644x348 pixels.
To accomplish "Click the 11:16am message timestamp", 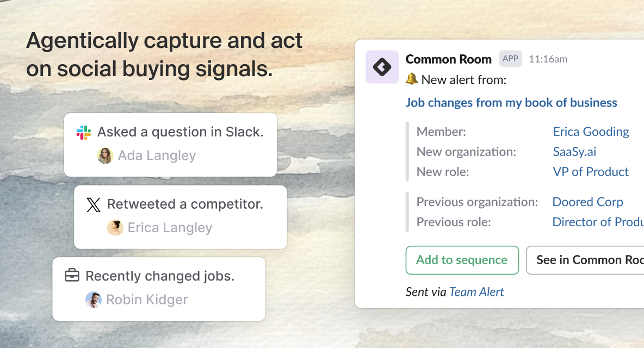I will [x=548, y=59].
